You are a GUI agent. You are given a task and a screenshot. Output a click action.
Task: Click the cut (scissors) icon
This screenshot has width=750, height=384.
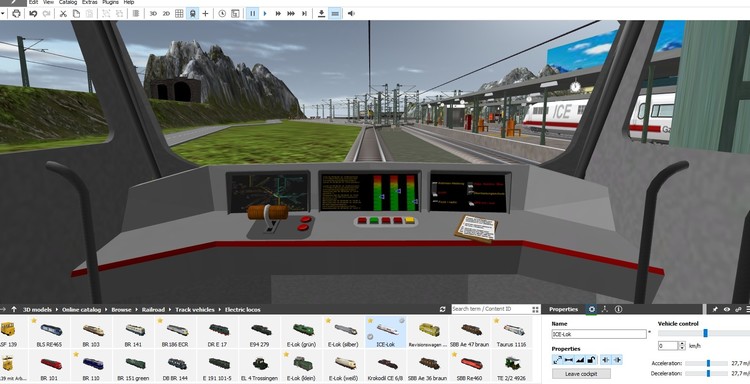63,13
